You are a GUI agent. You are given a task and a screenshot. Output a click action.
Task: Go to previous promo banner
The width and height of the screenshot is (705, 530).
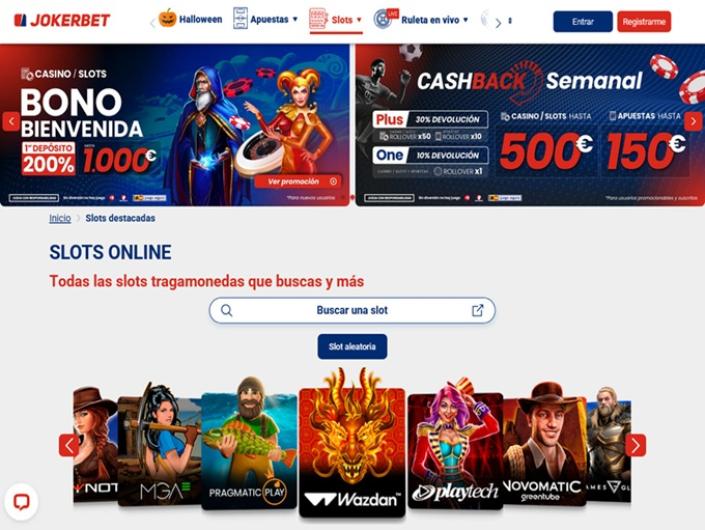coord(11,121)
